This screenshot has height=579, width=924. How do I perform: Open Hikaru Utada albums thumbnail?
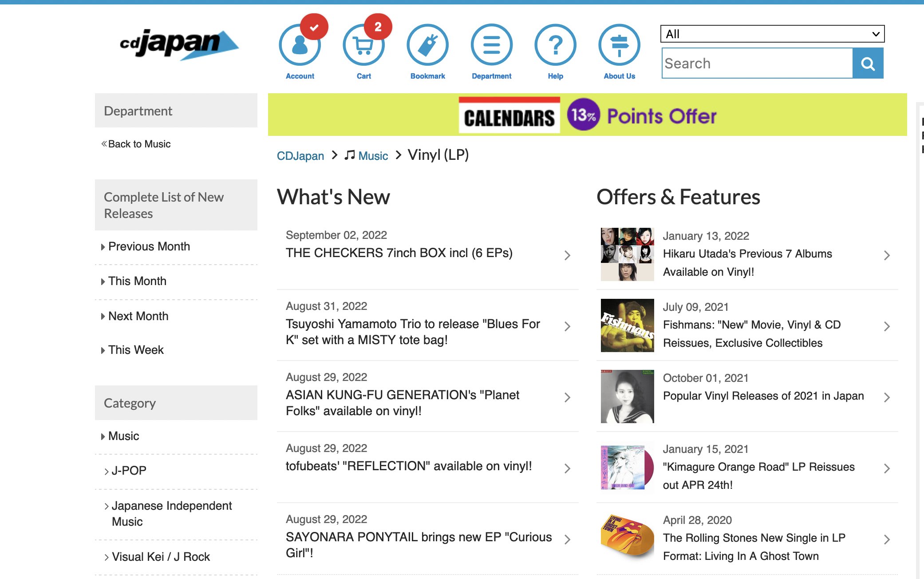(x=627, y=254)
